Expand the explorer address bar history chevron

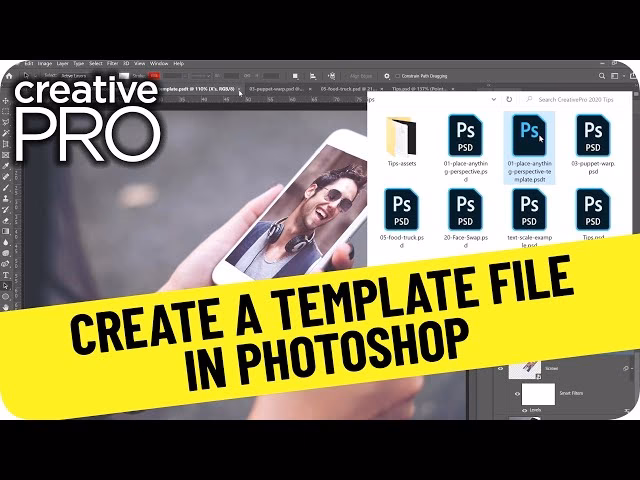point(494,99)
